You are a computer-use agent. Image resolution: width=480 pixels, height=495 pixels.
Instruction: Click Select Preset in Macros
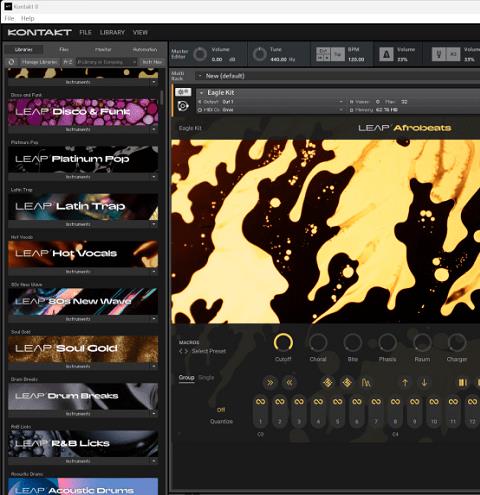pyautogui.click(x=209, y=351)
